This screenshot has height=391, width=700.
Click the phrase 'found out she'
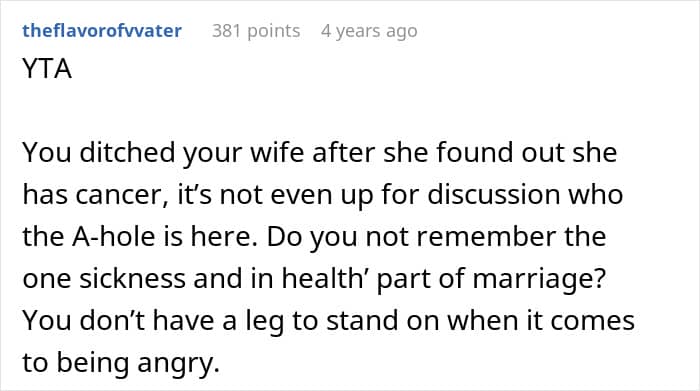527,153
